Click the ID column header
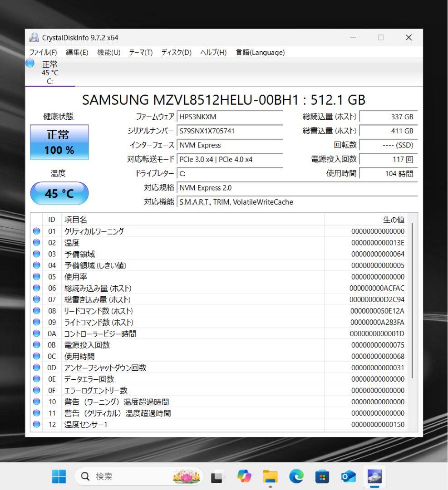 pos(52,220)
